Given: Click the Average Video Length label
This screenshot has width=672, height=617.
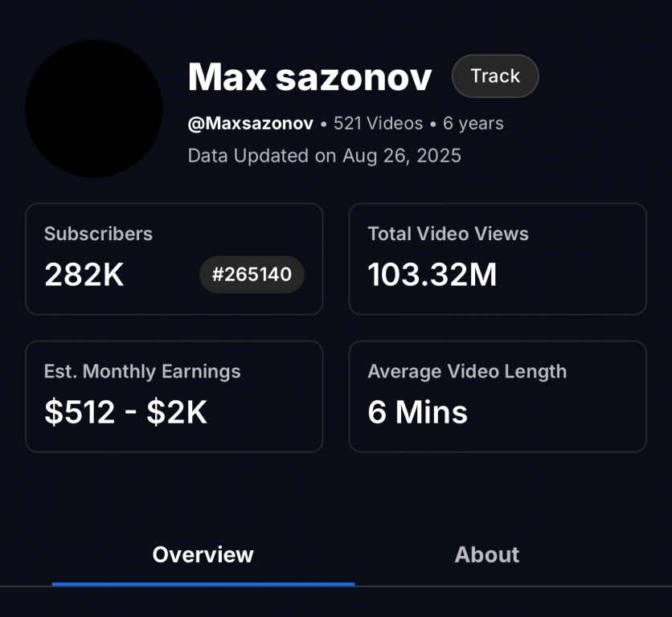Looking at the screenshot, I should [467, 371].
